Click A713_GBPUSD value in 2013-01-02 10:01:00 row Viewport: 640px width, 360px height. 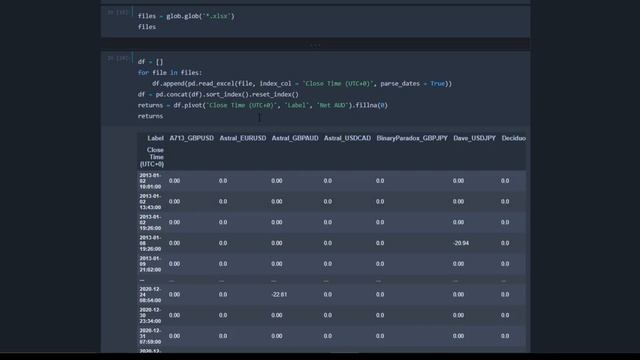174,181
